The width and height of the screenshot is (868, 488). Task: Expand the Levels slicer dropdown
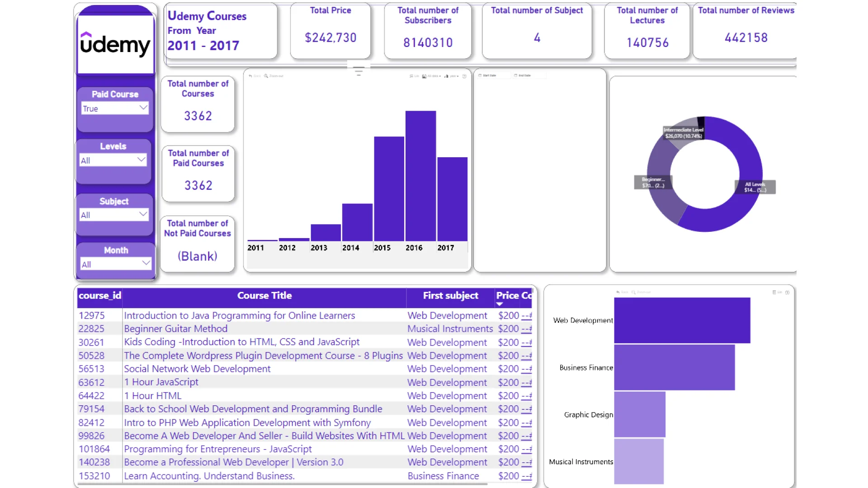tap(113, 160)
